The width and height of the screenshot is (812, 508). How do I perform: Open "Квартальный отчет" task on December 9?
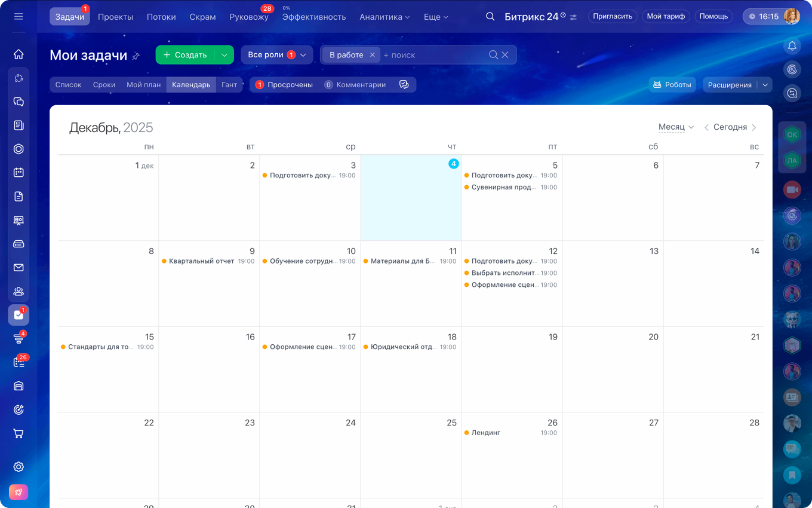(201, 261)
